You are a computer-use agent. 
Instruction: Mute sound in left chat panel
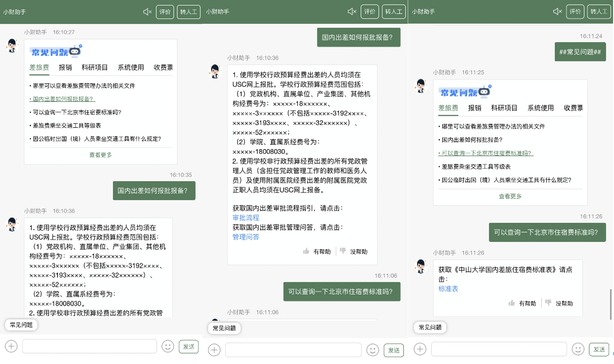(147, 12)
